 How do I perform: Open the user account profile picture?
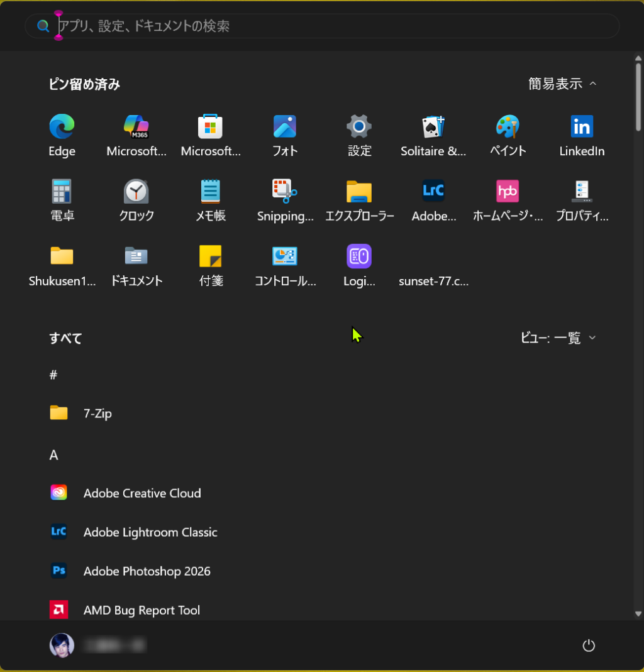click(x=62, y=646)
